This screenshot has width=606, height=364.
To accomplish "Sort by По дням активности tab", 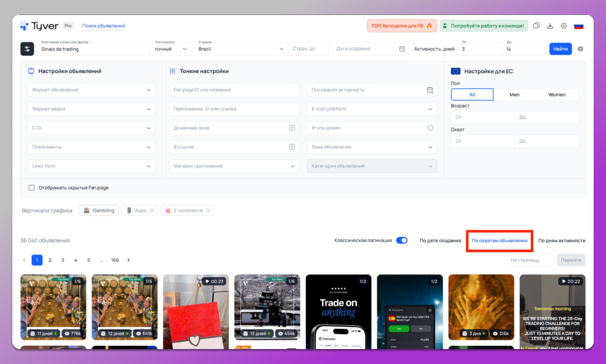I will 562,241.
